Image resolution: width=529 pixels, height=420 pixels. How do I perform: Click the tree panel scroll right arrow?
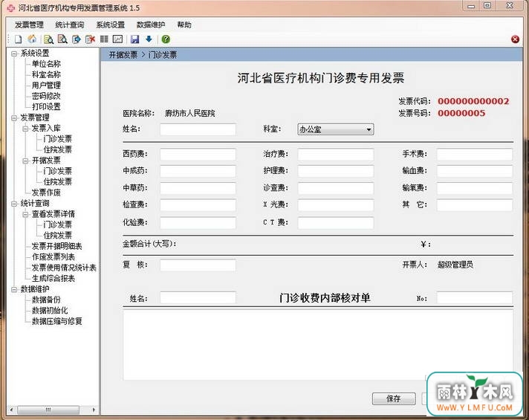[94, 410]
